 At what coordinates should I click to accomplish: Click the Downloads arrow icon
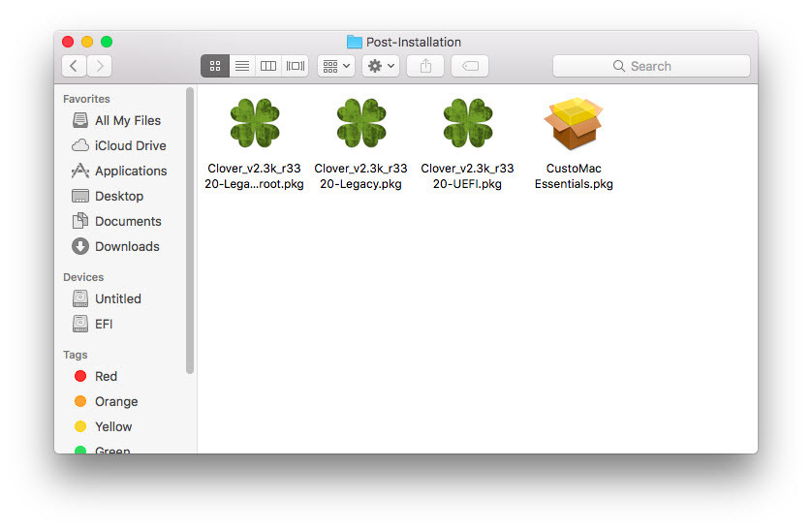(x=80, y=246)
